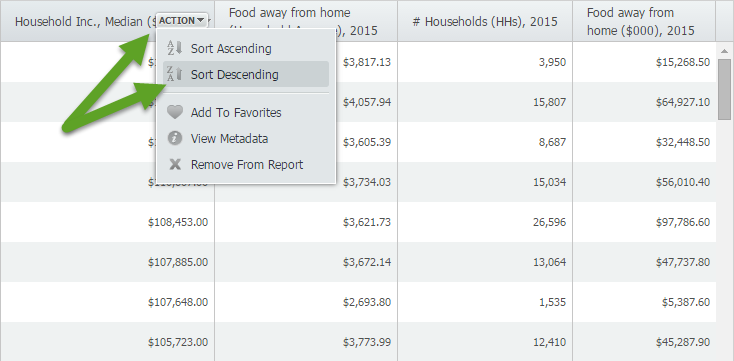Click the View Metadata info icon
734x361 pixels.
tap(175, 139)
